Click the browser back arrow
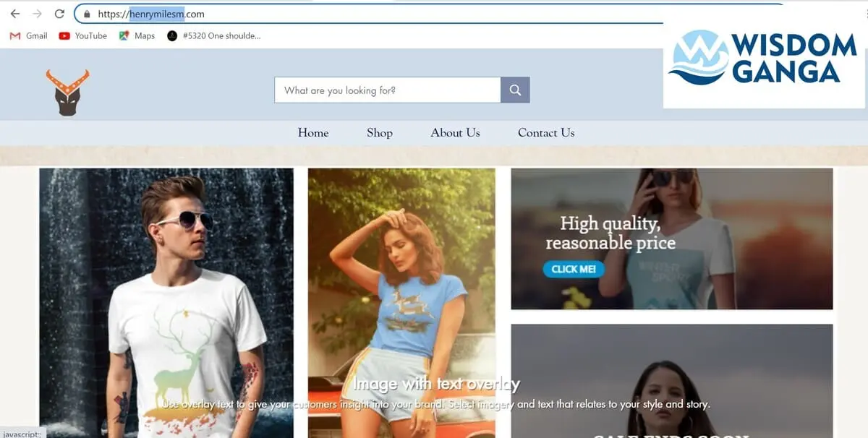Screen dimensions: 868x438 [15, 14]
